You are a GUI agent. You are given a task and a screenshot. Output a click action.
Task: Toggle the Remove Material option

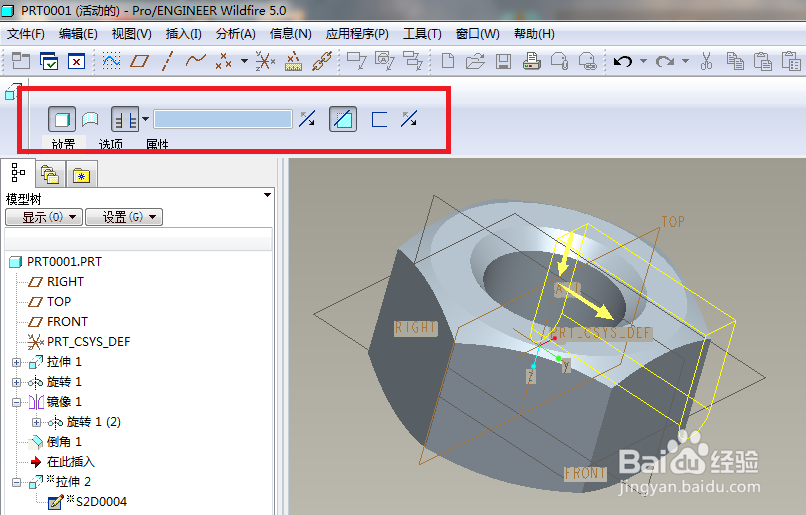[x=343, y=119]
